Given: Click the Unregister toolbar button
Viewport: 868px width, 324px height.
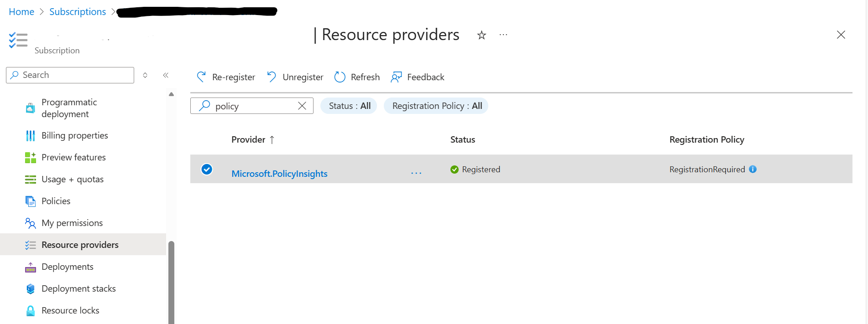Looking at the screenshot, I should tap(295, 77).
